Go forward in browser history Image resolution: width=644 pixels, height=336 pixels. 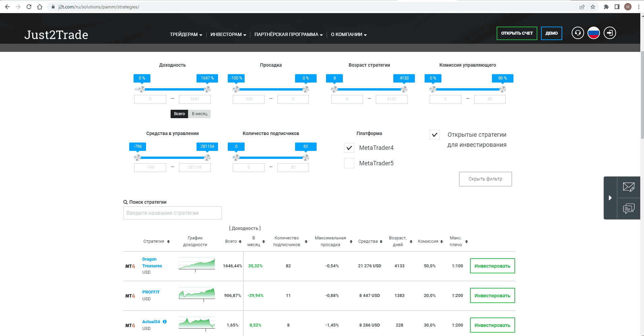tap(18, 7)
